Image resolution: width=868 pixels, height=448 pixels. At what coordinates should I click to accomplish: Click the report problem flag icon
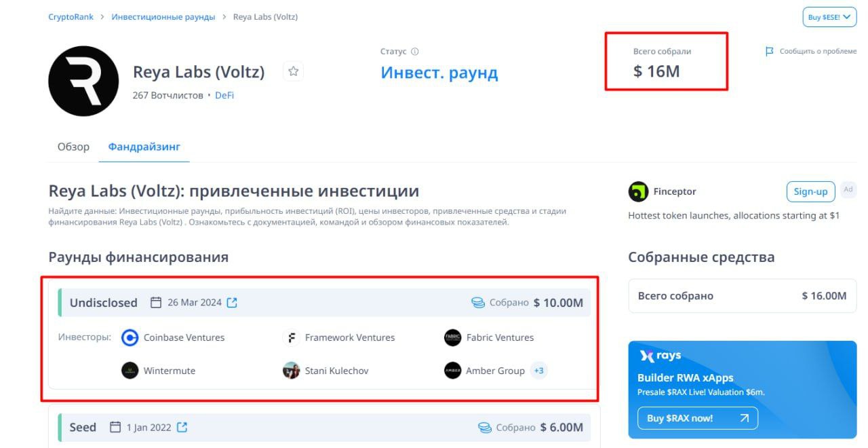(769, 52)
